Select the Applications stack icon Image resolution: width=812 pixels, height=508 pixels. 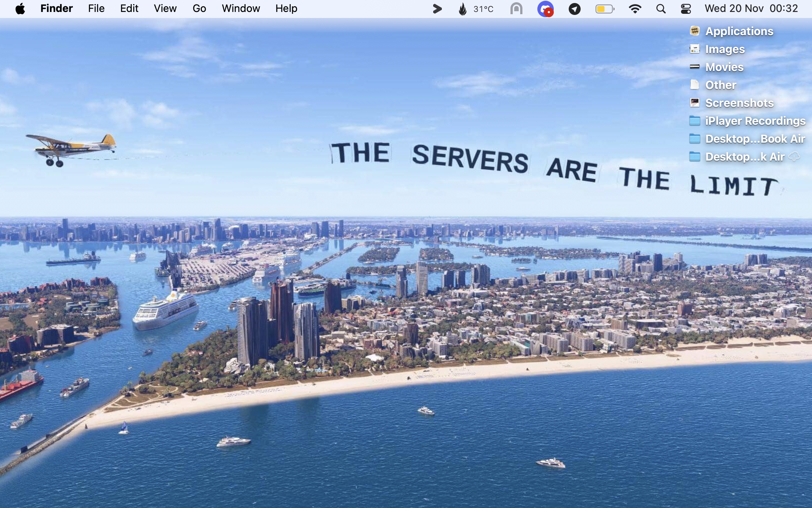694,31
